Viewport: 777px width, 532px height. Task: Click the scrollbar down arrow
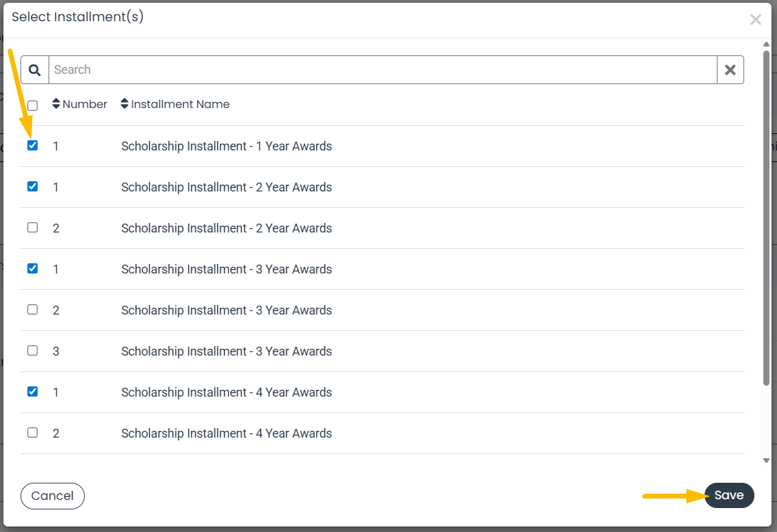tap(766, 461)
